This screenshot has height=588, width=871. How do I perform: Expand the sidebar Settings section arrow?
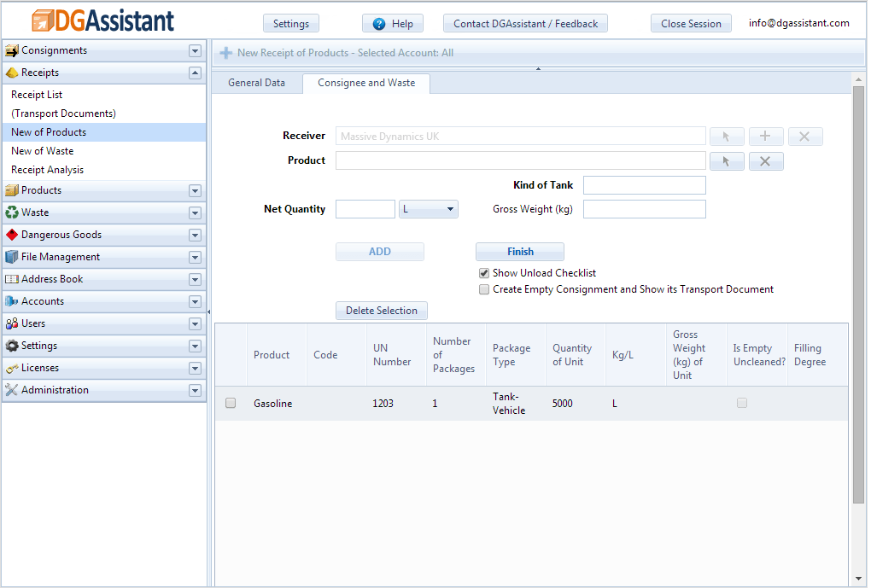coord(195,346)
